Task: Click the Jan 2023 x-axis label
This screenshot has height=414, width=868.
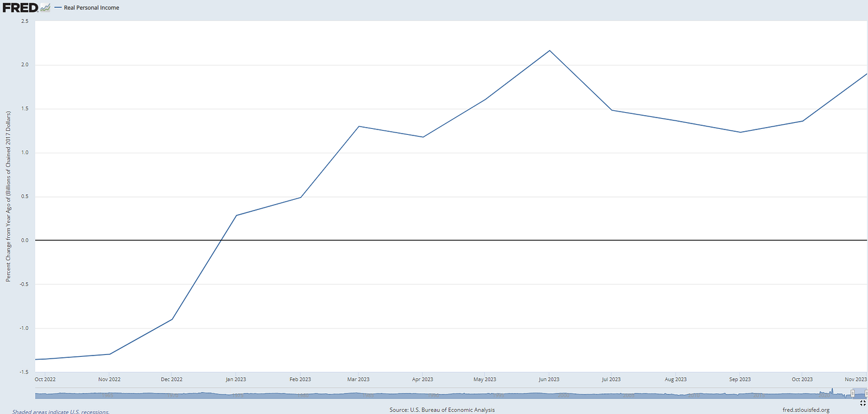Action: point(236,379)
